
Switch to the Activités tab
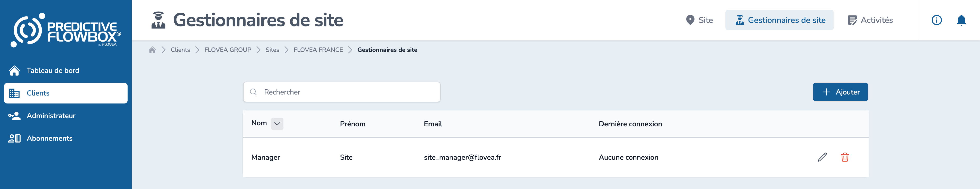870,20
